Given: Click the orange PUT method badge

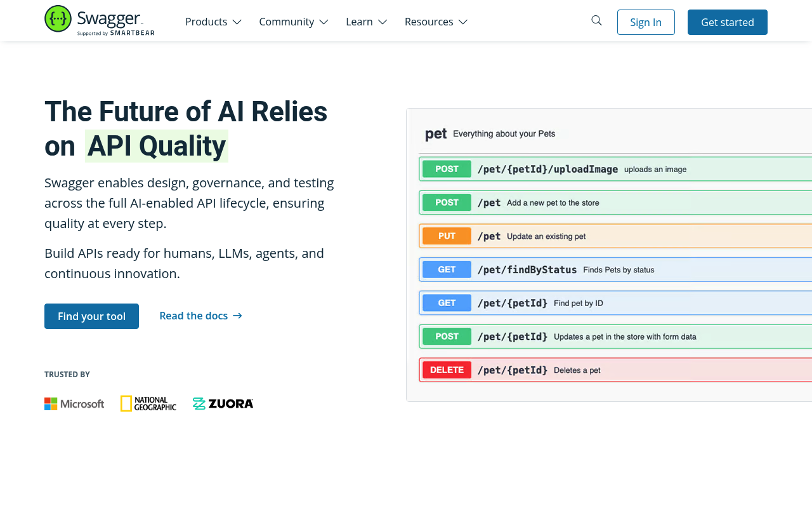Looking at the screenshot, I should click(x=447, y=236).
